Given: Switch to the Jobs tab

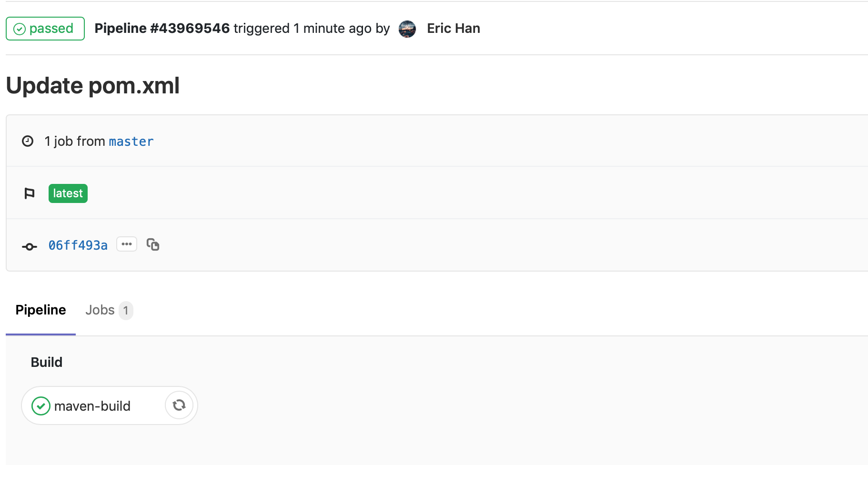Looking at the screenshot, I should click(100, 310).
